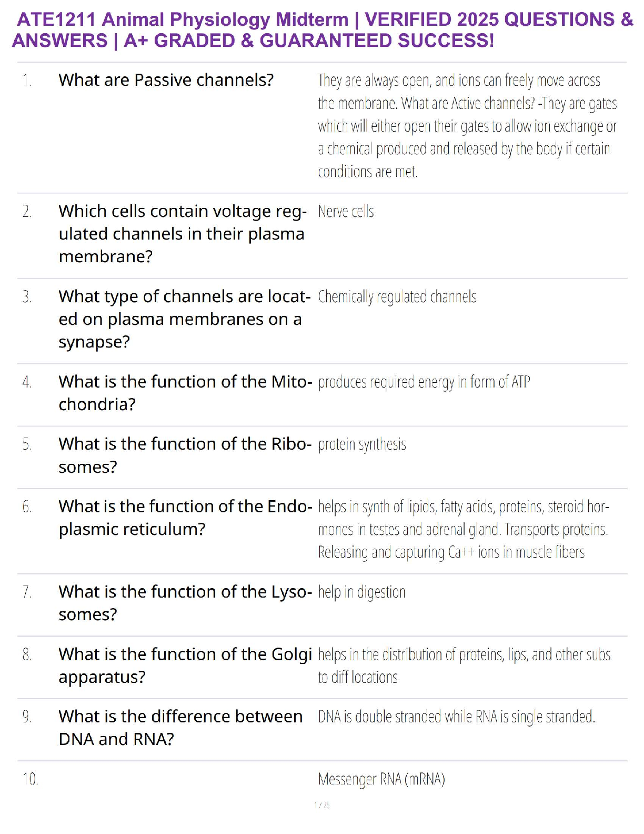644x834 pixels.
Task: Click the document title heading
Action: 322,30
